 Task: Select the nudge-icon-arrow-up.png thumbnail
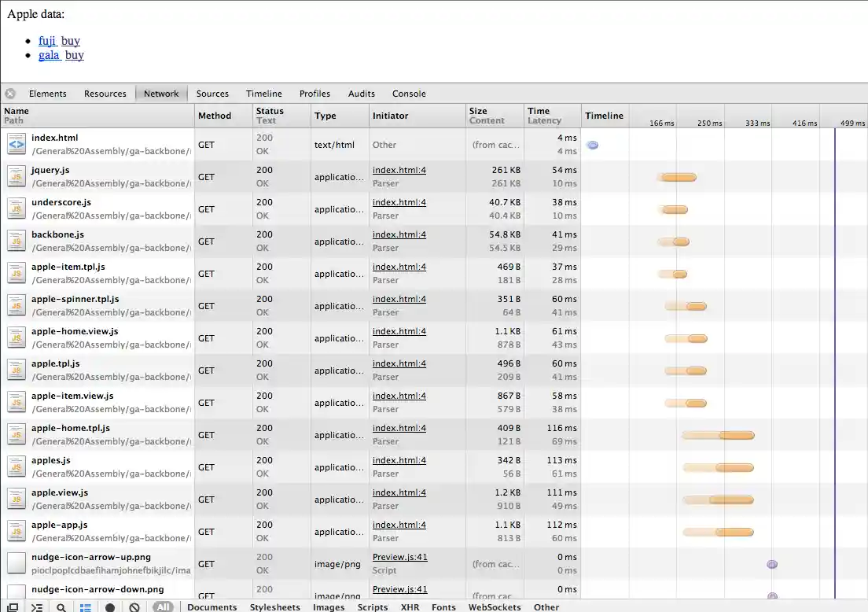(x=17, y=563)
